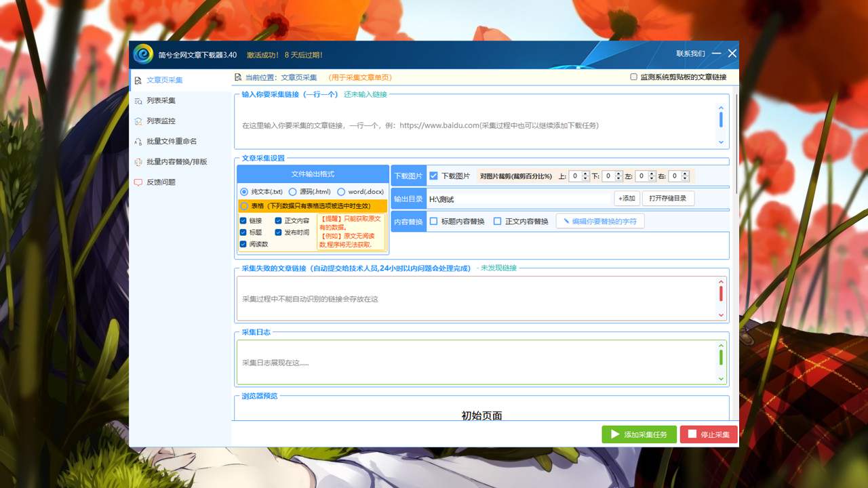Click 联系我们 in title bar
Image resolution: width=868 pixels, height=488 pixels.
click(690, 54)
